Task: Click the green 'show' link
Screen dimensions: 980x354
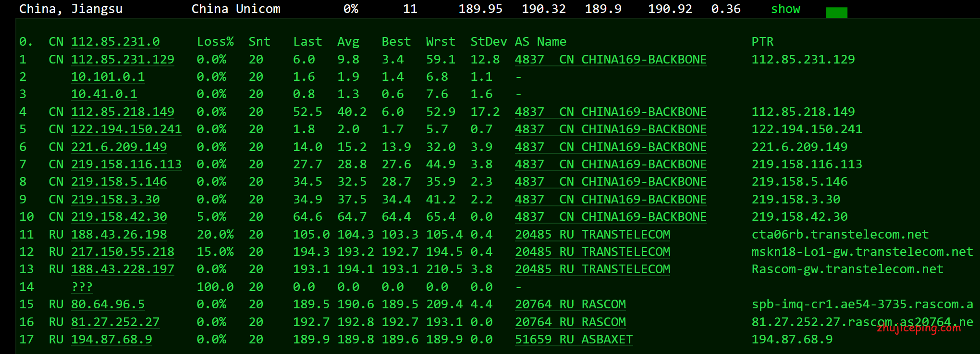Action: click(785, 9)
